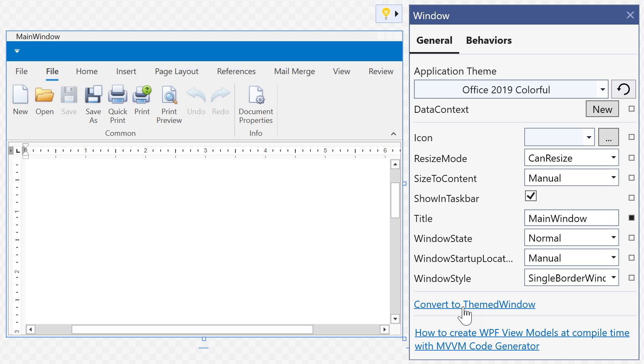This screenshot has width=644, height=364.
Task: Click the property marker next to Title
Action: [x=632, y=218]
